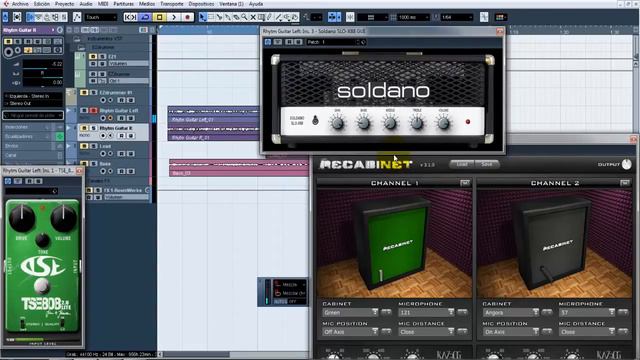This screenshot has width=640, height=360.
Task: Click the transport Record button
Action: click(188, 17)
